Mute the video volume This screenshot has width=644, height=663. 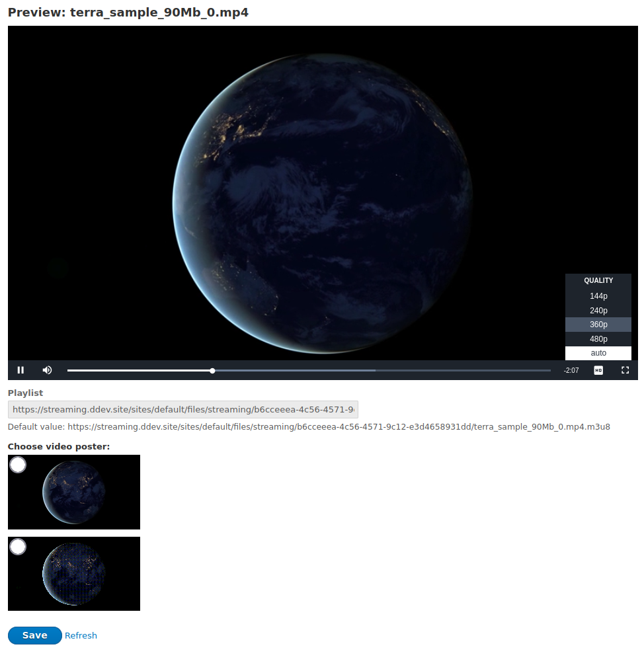(46, 370)
